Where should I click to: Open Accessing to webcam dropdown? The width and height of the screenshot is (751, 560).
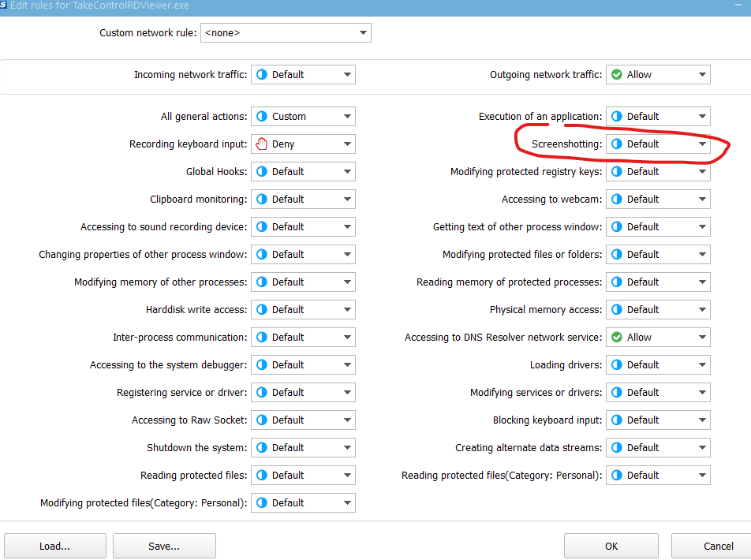pos(658,200)
